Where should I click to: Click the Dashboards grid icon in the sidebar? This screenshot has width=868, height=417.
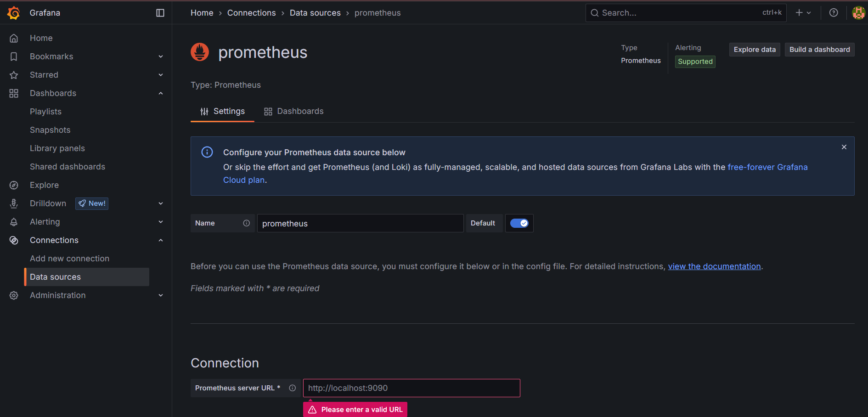coord(14,93)
